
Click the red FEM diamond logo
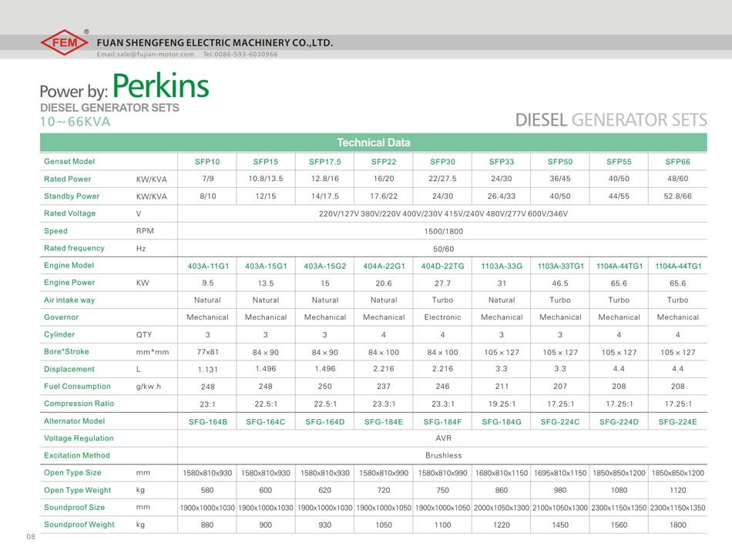coord(65,42)
